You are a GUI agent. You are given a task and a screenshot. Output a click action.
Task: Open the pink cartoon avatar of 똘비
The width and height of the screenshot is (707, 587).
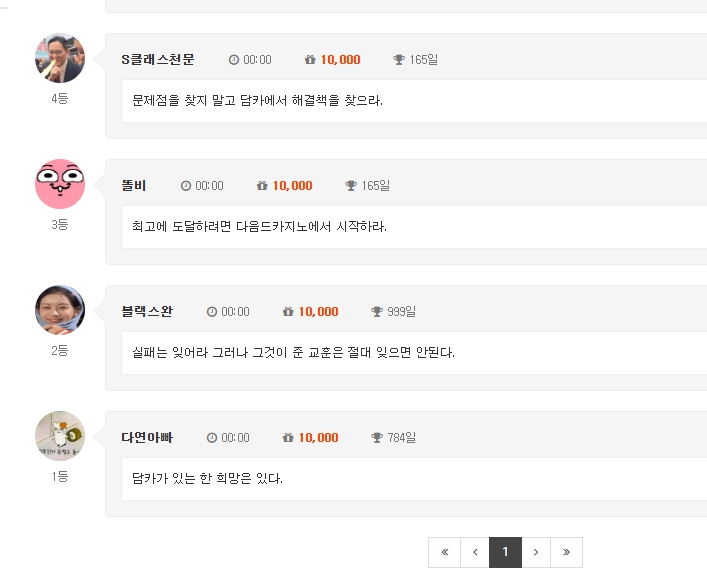tap(60, 184)
